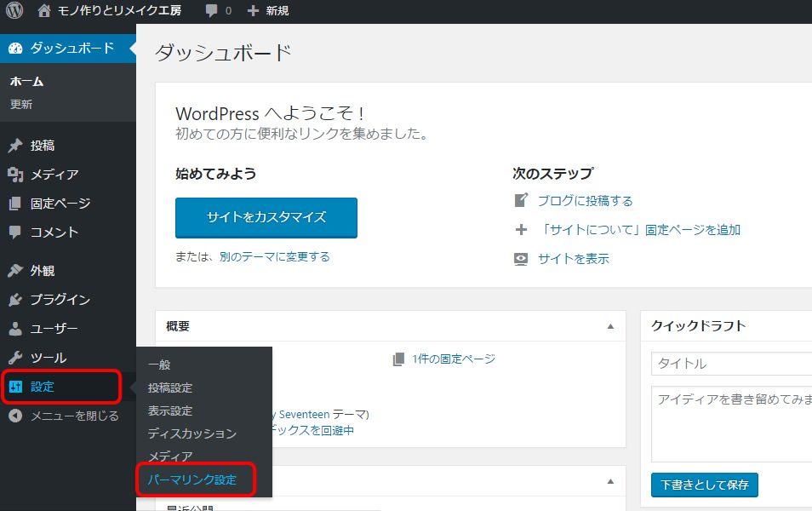Click the comments bubble icon showing 0

(210, 11)
